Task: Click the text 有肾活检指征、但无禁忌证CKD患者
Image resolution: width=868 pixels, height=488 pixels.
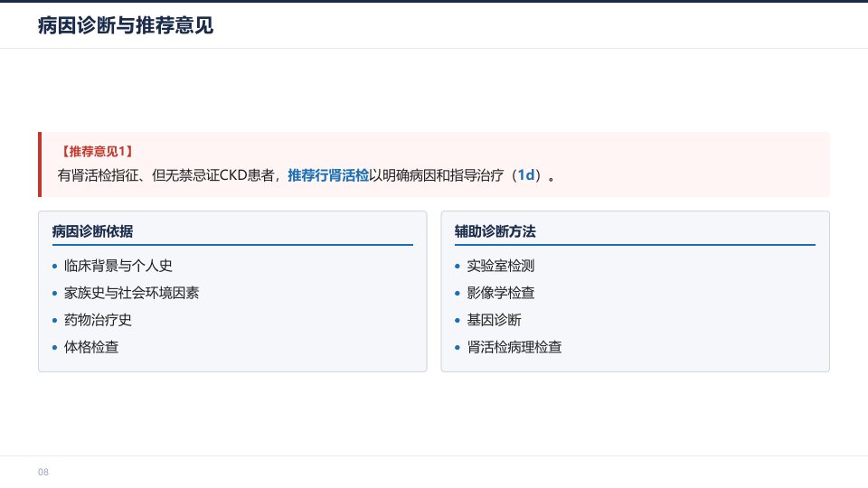Action: point(166,175)
